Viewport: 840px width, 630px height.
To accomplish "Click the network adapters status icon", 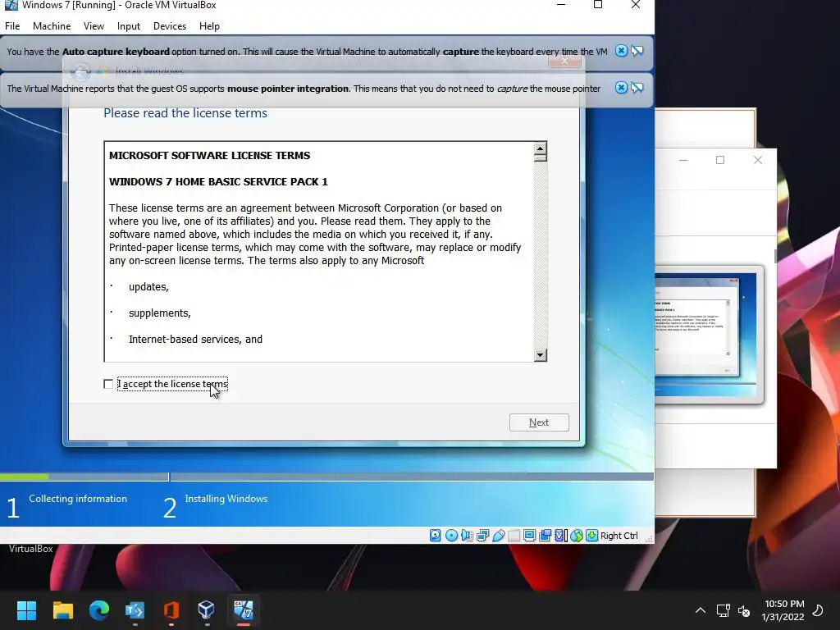I will point(482,535).
